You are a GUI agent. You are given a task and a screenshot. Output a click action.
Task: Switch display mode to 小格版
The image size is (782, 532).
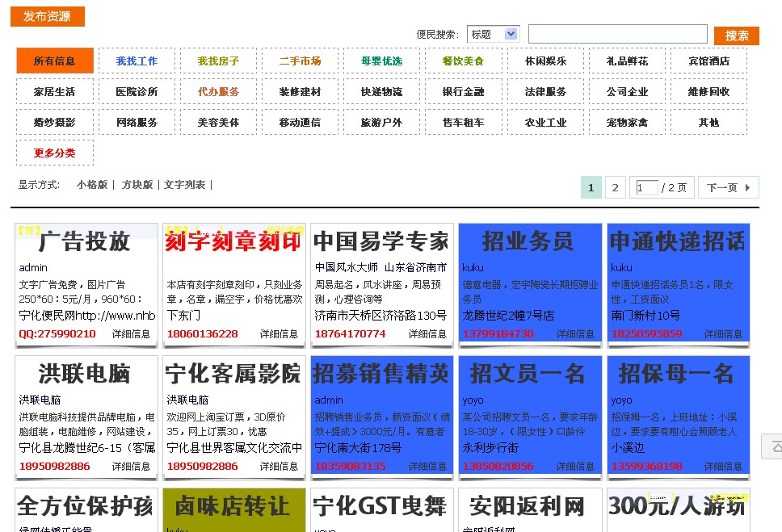click(x=92, y=185)
